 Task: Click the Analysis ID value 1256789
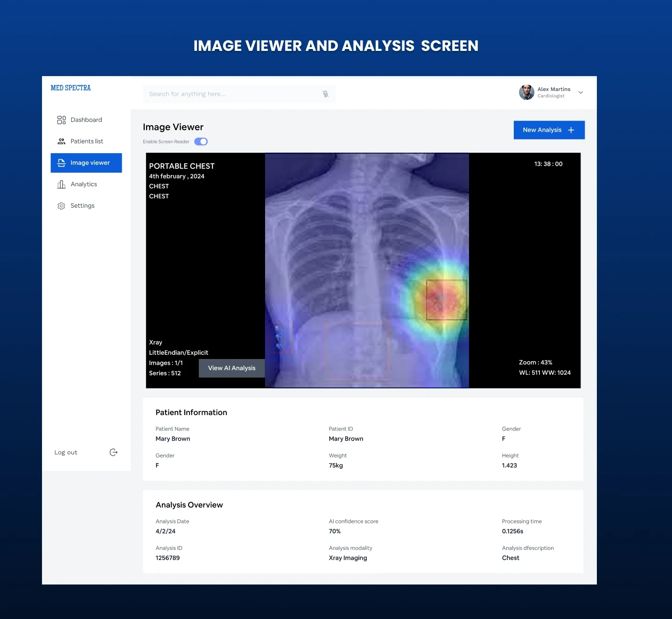[168, 558]
